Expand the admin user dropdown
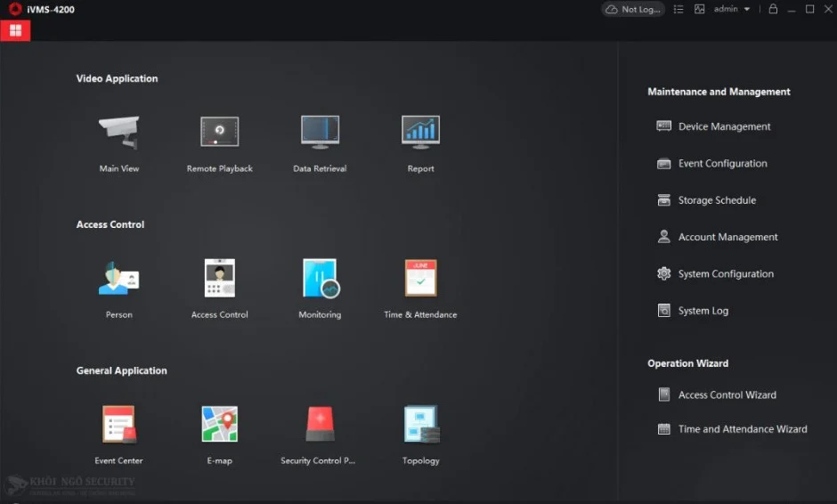Viewport: 837px width, 504px height. 732,9
